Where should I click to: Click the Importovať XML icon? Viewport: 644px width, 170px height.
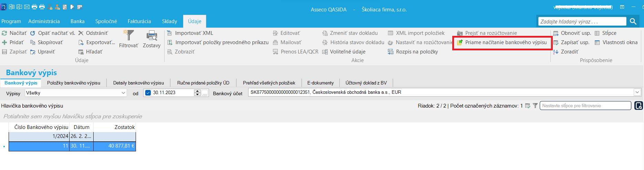[x=169, y=33]
